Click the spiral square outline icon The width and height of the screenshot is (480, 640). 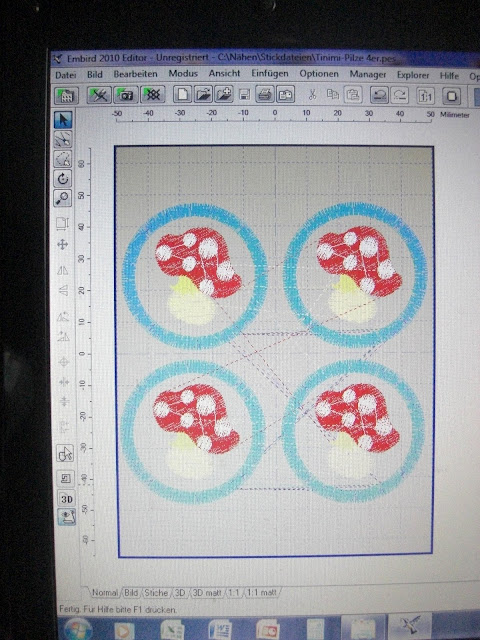[65, 478]
